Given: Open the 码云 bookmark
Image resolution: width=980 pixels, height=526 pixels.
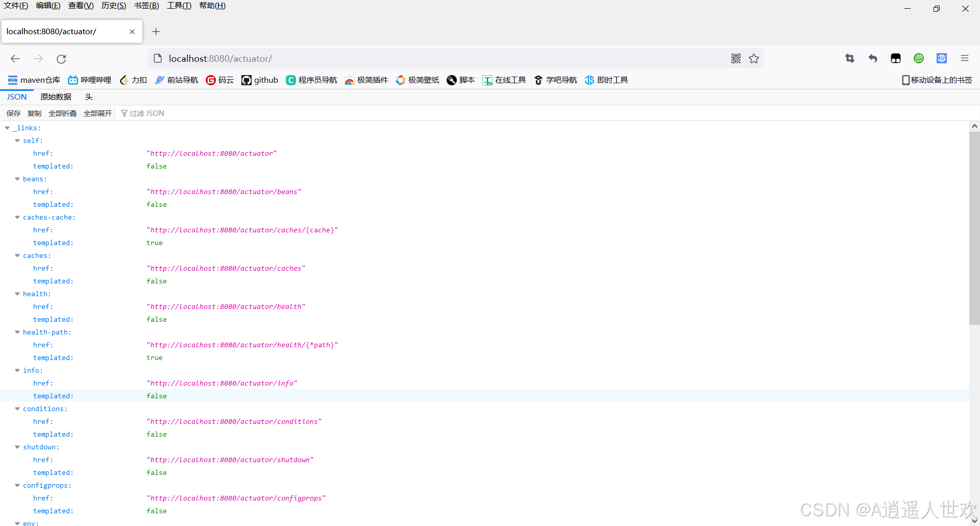Looking at the screenshot, I should pyautogui.click(x=219, y=80).
